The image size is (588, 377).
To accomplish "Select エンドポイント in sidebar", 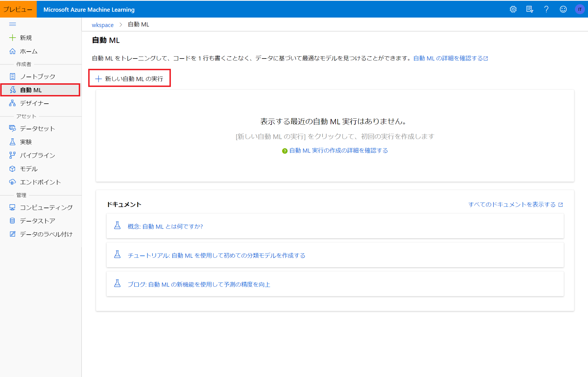I will [40, 182].
